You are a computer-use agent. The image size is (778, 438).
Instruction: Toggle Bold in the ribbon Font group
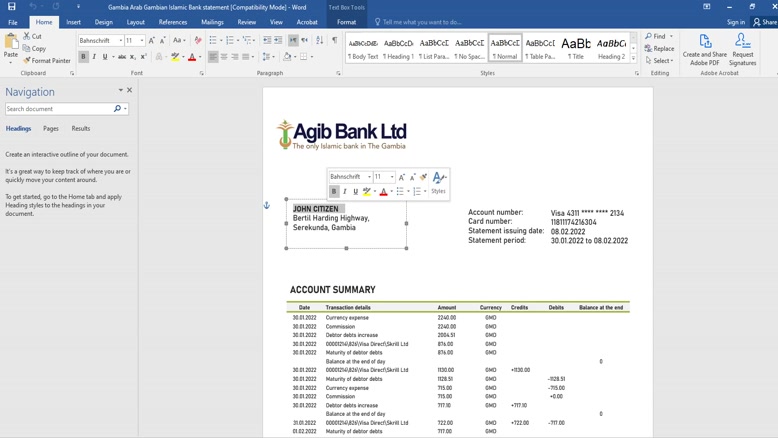84,57
